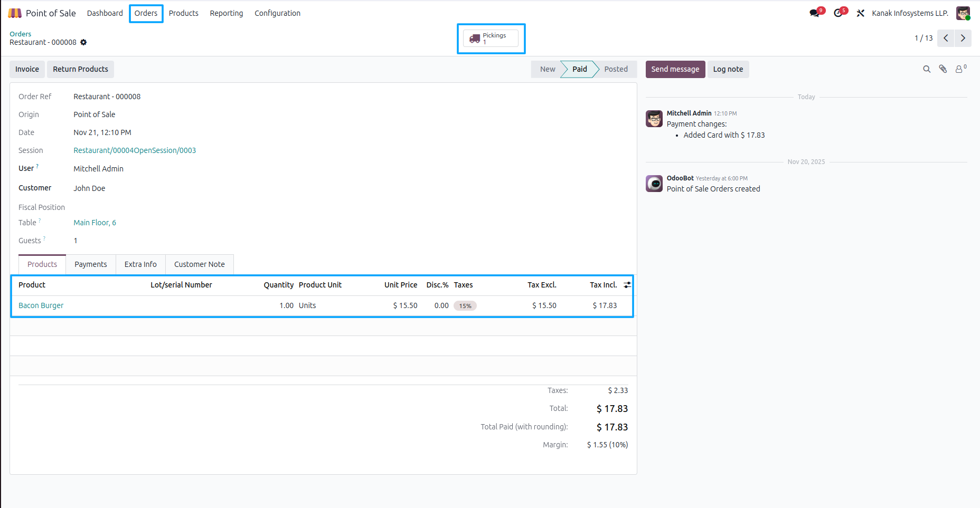This screenshot has width=980, height=508.
Task: Open the gear actions menu beside Restaurant - 000008
Action: (x=83, y=42)
